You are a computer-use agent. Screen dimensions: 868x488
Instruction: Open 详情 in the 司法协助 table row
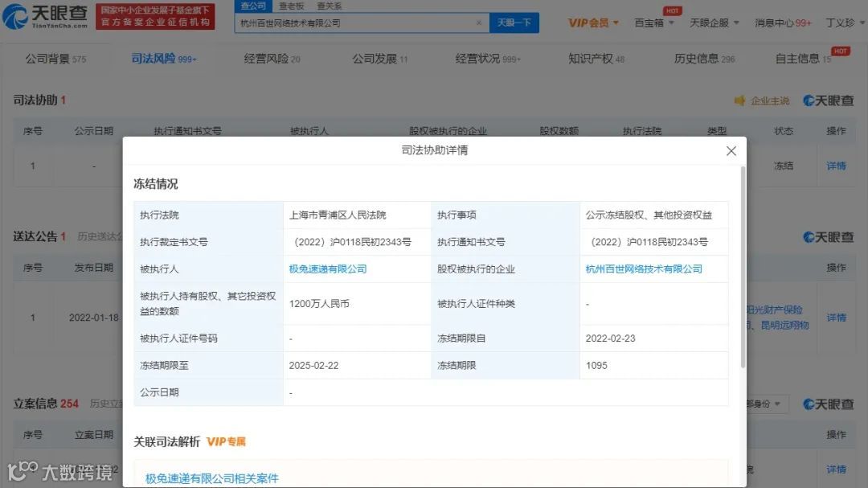coord(836,166)
